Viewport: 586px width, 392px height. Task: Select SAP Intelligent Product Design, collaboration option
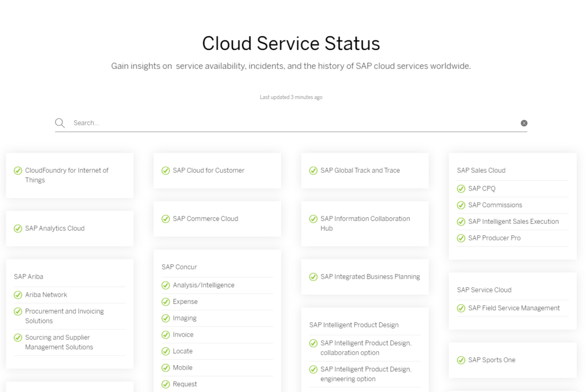pyautogui.click(x=366, y=348)
